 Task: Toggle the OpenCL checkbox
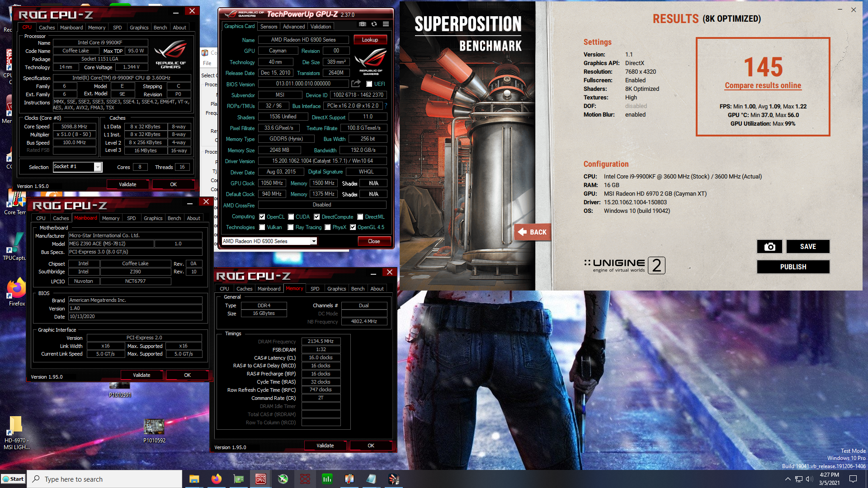click(x=262, y=217)
